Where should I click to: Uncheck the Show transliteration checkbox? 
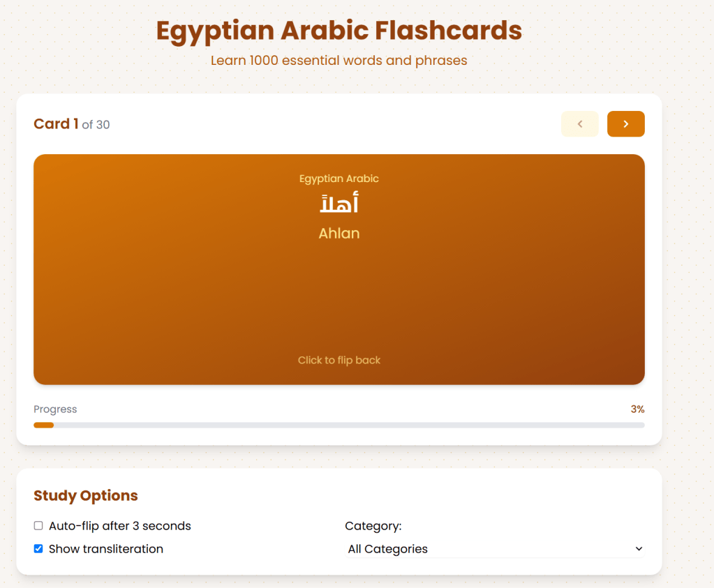[x=38, y=549]
